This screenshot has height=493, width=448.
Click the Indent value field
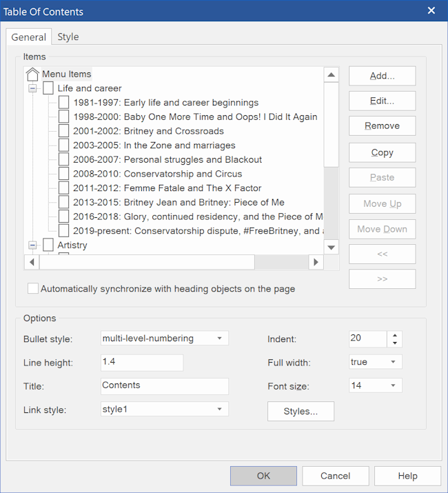coord(368,339)
